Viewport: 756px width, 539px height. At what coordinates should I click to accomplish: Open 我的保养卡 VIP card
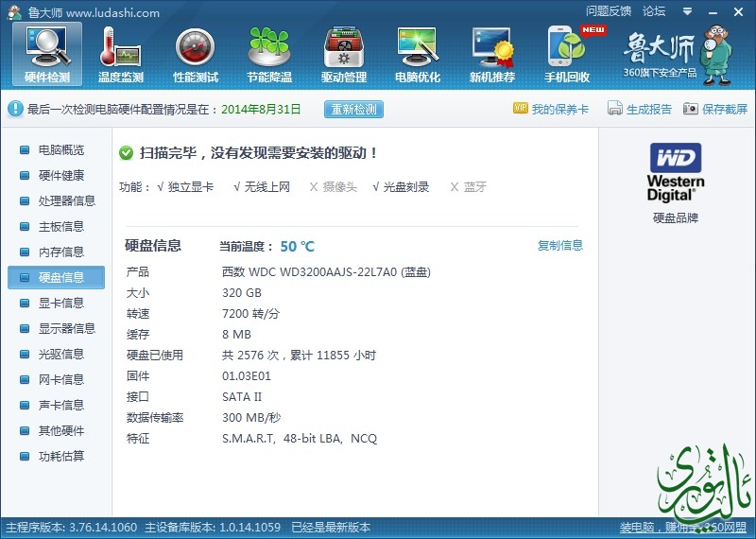pyautogui.click(x=551, y=109)
